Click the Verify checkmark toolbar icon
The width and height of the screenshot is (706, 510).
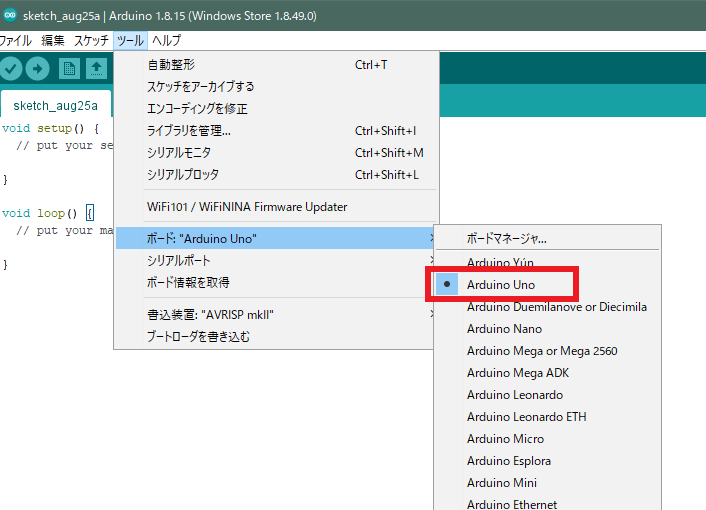click(x=11, y=69)
